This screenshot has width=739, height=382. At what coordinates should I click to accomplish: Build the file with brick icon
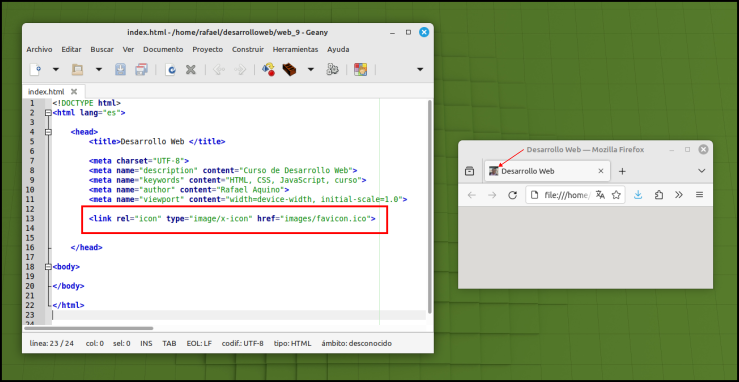point(289,70)
